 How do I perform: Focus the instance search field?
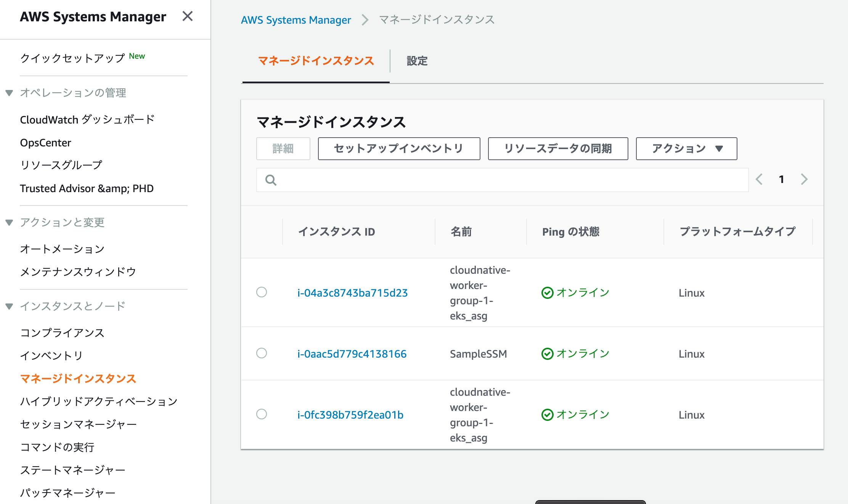coord(503,180)
